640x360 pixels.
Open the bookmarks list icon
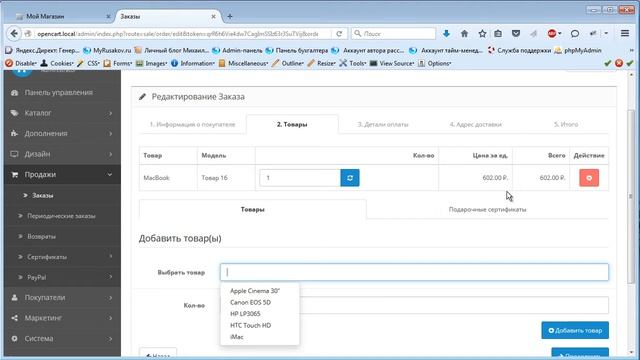(x=498, y=33)
